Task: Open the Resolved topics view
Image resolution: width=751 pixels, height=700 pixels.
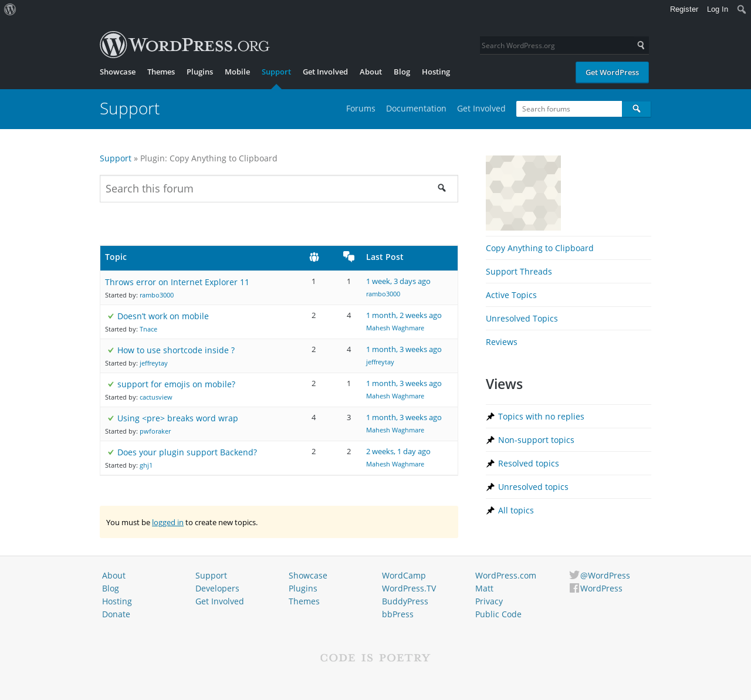Action: pos(529,464)
